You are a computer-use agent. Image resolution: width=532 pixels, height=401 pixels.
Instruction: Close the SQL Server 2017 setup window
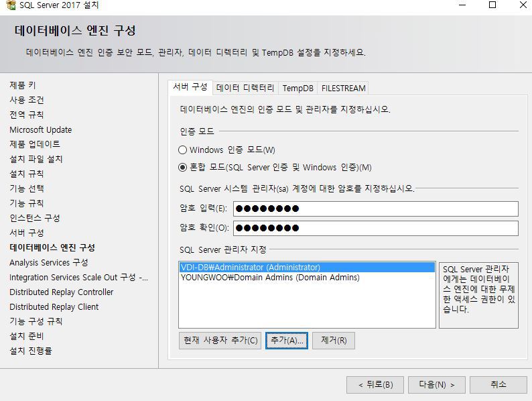[523, 5]
